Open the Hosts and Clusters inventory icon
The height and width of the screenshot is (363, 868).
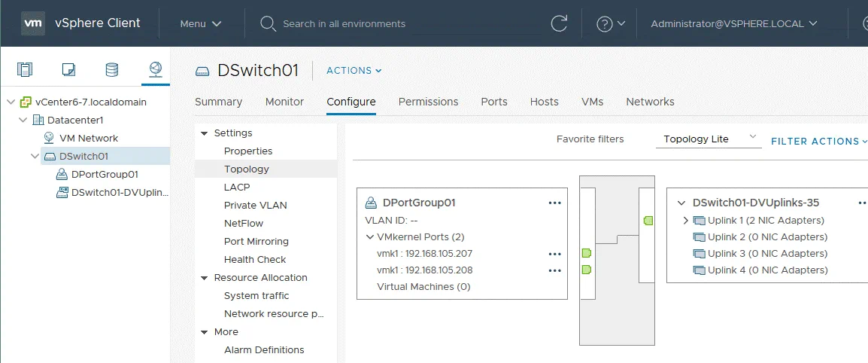[26, 70]
